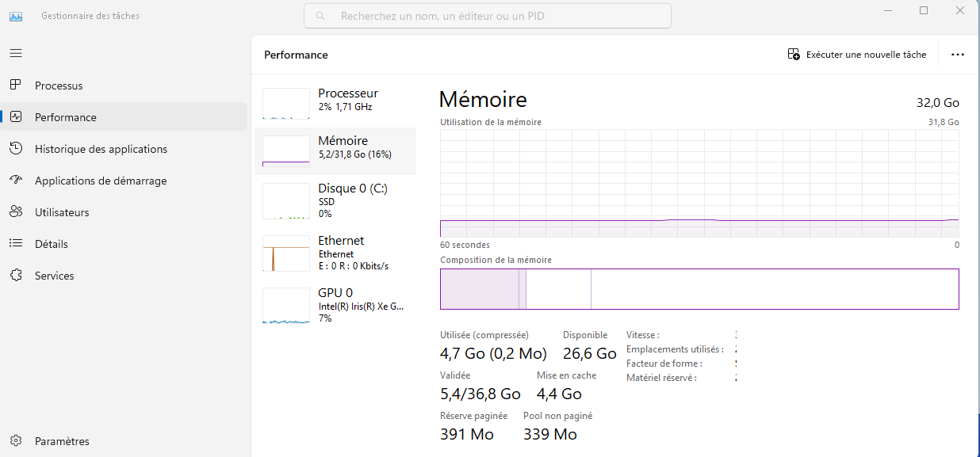This screenshot has width=980, height=457.
Task: Open the Processus page icon
Action: tap(16, 86)
